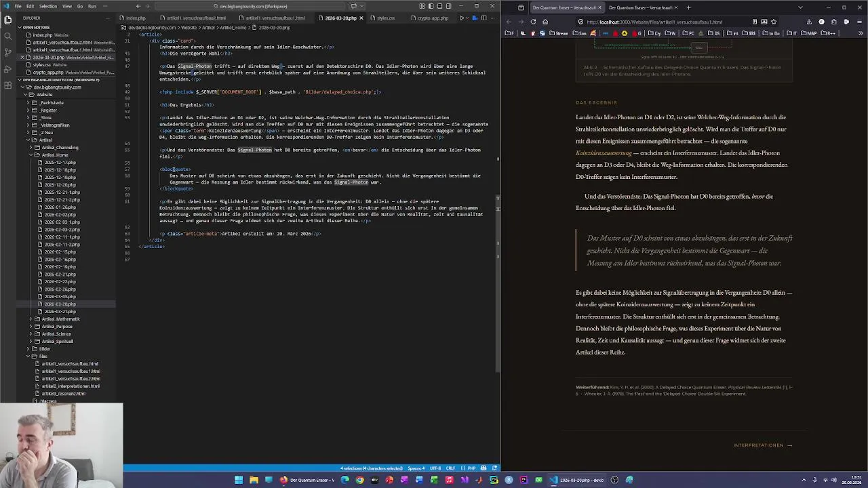Follow the INTERPRETATIONEN link at page bottom
The image size is (868, 488).
click(763, 445)
